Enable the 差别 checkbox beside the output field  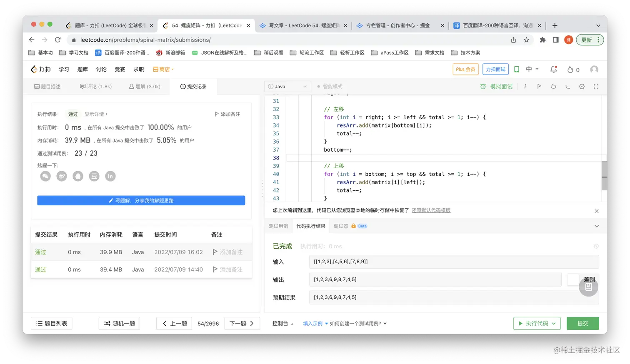573,279
